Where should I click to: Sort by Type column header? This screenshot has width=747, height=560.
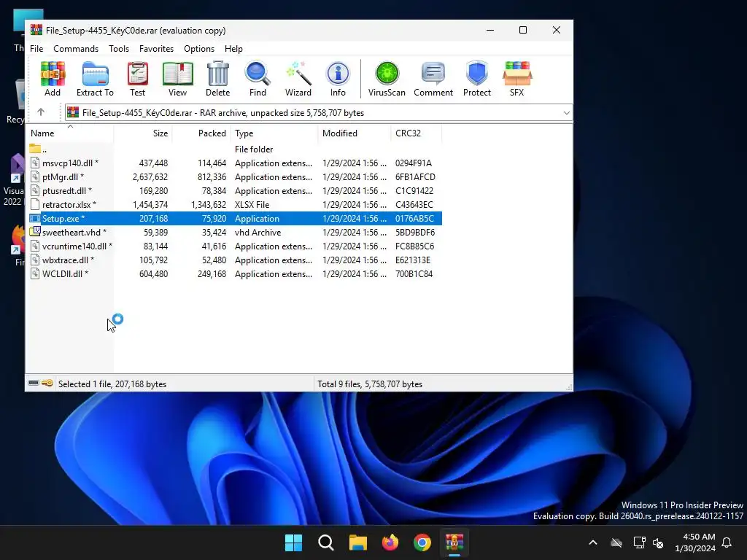(x=274, y=133)
